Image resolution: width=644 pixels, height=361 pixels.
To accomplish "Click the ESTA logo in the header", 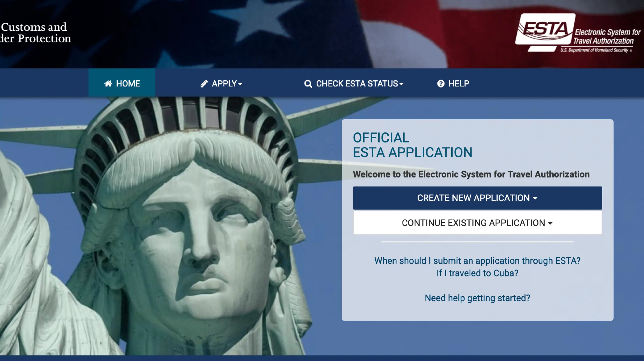I will (578, 33).
